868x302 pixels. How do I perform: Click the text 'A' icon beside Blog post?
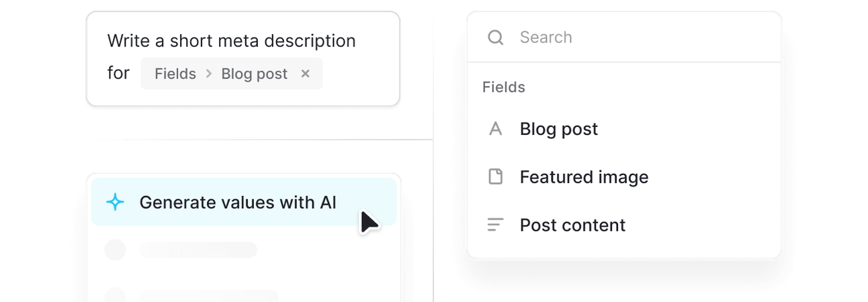point(496,129)
